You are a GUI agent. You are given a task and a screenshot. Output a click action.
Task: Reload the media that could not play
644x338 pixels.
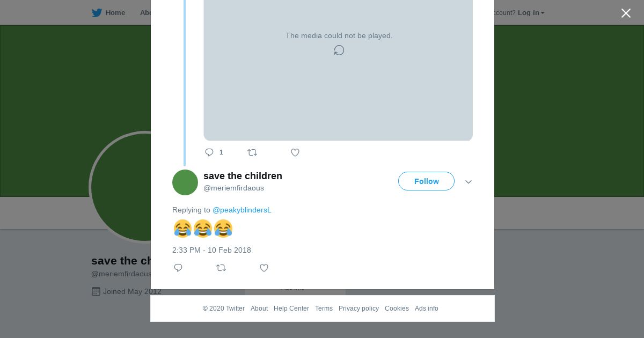(339, 50)
